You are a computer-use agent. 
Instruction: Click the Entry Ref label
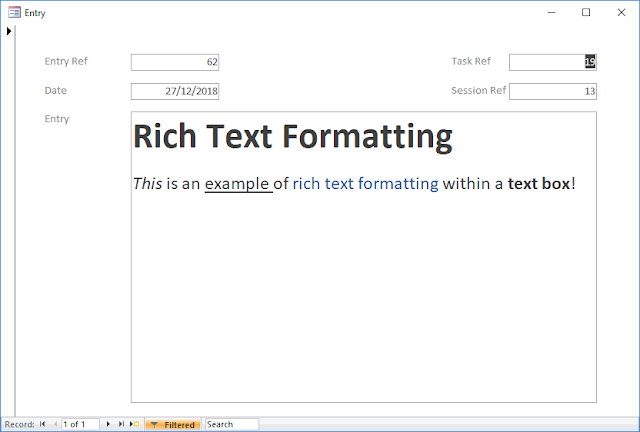pos(66,61)
